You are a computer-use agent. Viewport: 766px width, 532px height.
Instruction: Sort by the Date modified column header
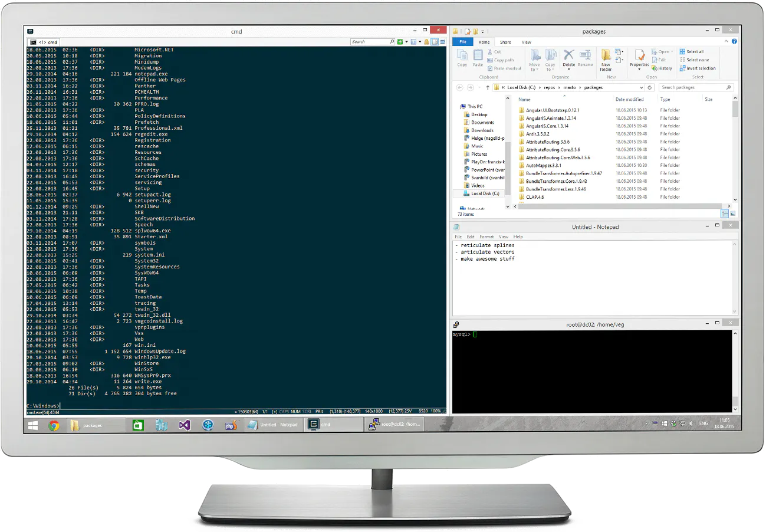[629, 99]
